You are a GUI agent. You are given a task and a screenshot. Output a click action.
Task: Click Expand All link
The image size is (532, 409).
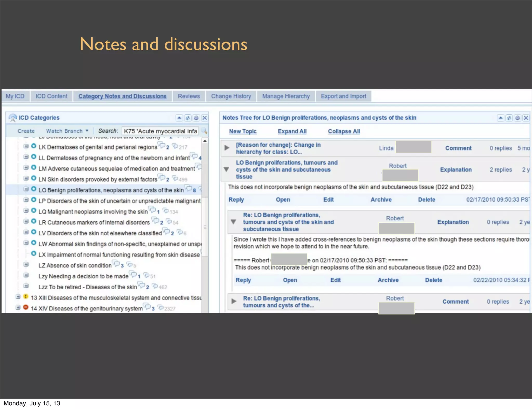coord(292,131)
